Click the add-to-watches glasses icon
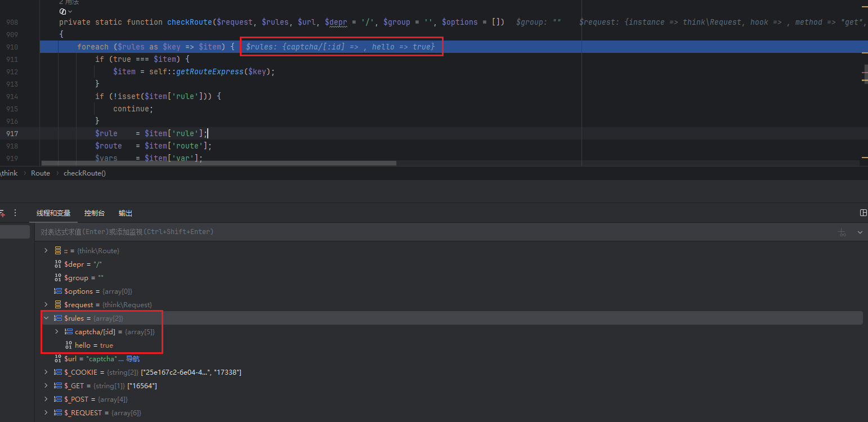 842,232
